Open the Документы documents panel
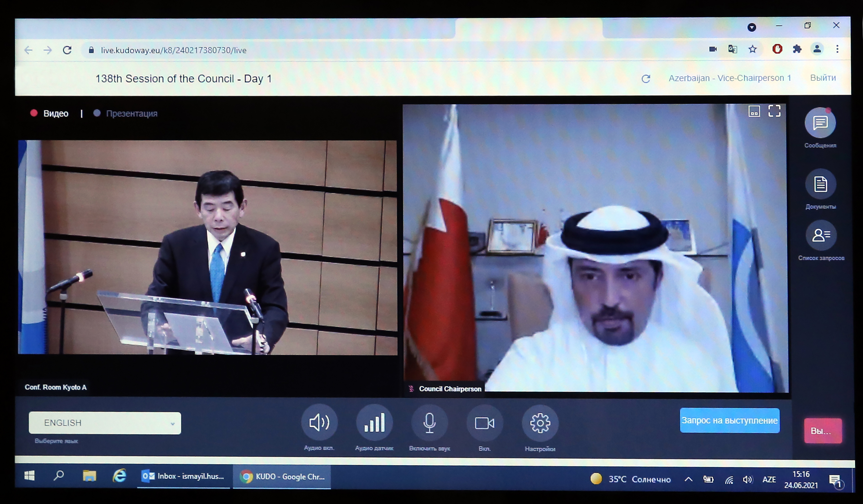863x504 pixels. pyautogui.click(x=821, y=184)
